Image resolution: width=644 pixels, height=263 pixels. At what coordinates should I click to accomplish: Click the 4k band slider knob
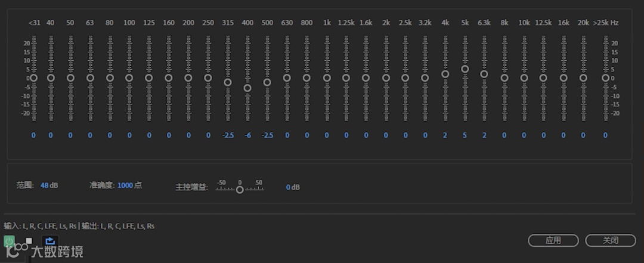tap(445, 74)
